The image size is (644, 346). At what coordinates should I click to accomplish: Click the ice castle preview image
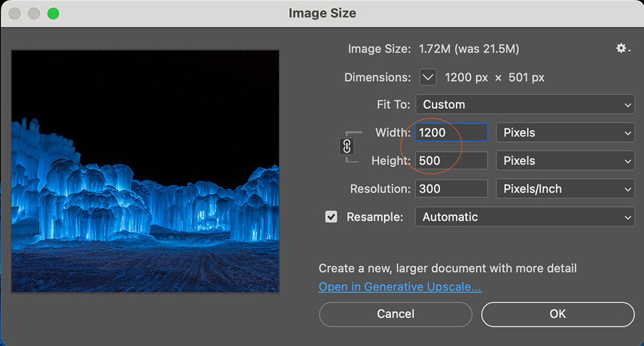146,171
